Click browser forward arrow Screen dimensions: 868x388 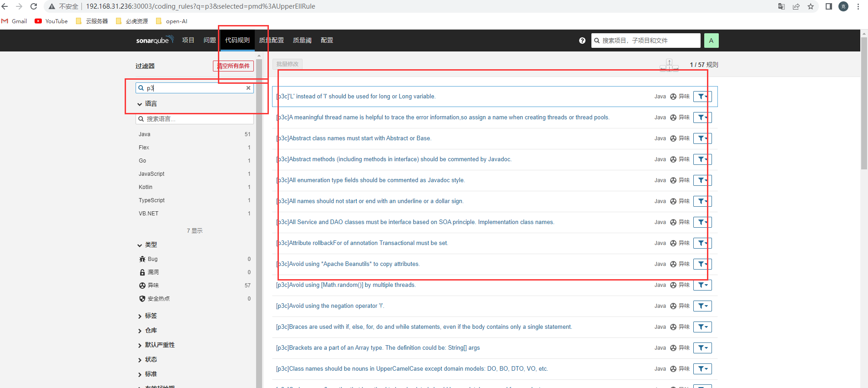point(19,6)
